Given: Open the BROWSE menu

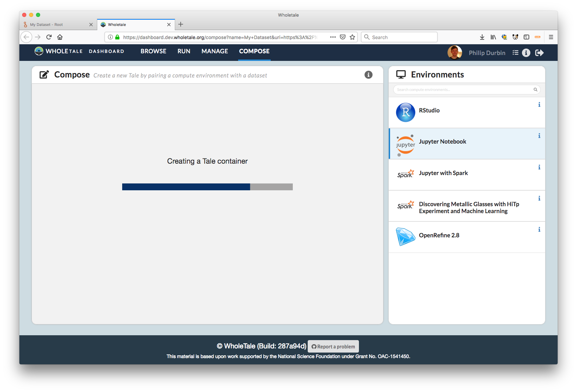Looking at the screenshot, I should 153,51.
